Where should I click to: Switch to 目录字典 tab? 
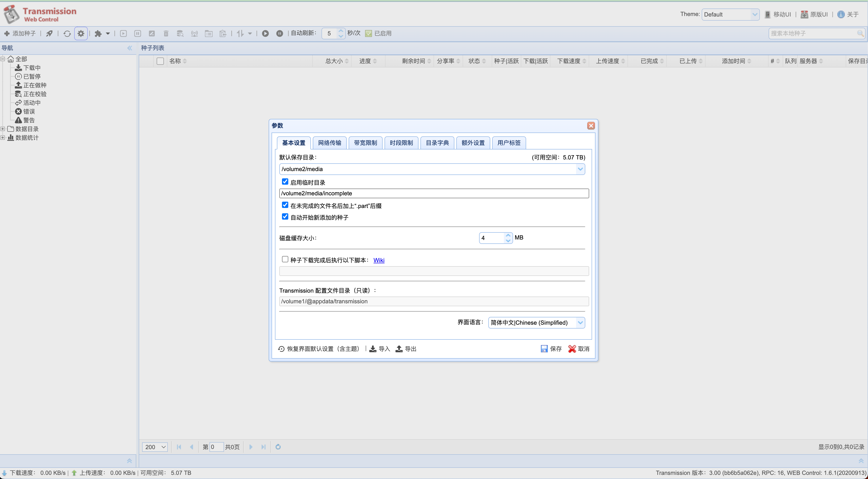point(437,143)
